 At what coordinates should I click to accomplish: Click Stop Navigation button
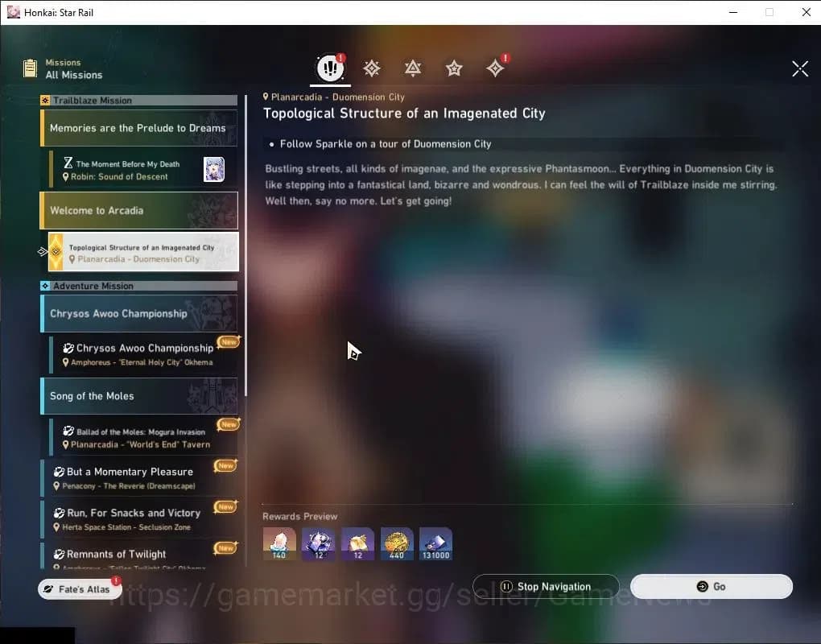[x=546, y=586]
